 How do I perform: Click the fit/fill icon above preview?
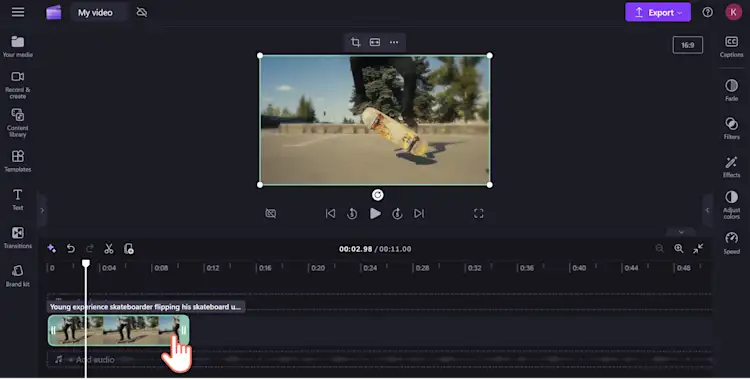(x=375, y=42)
